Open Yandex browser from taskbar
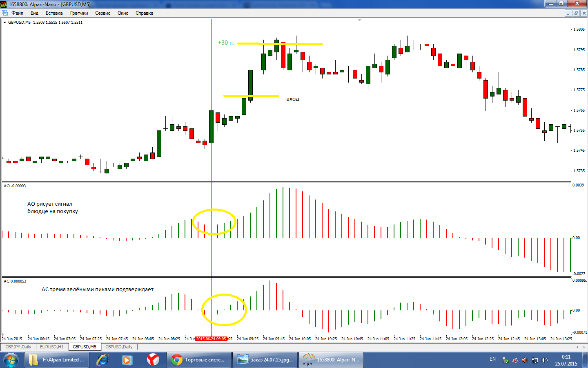The height and width of the screenshot is (368, 588). (153, 360)
